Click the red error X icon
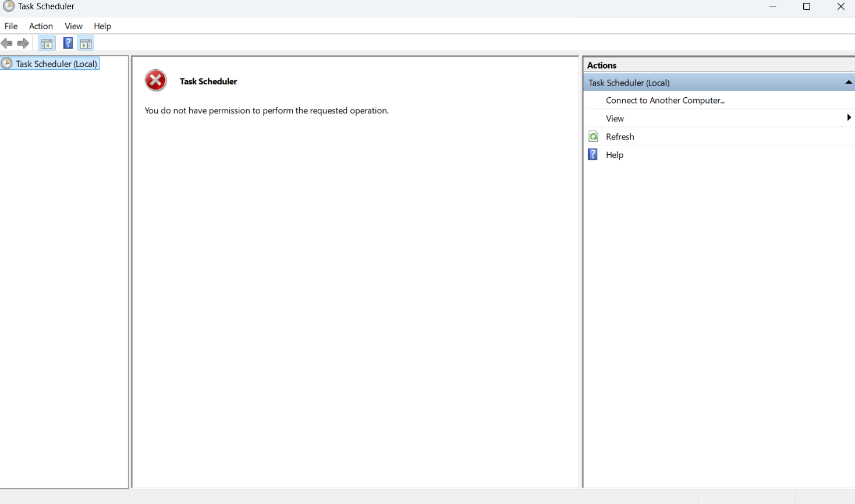The width and height of the screenshot is (855, 504). click(x=155, y=80)
